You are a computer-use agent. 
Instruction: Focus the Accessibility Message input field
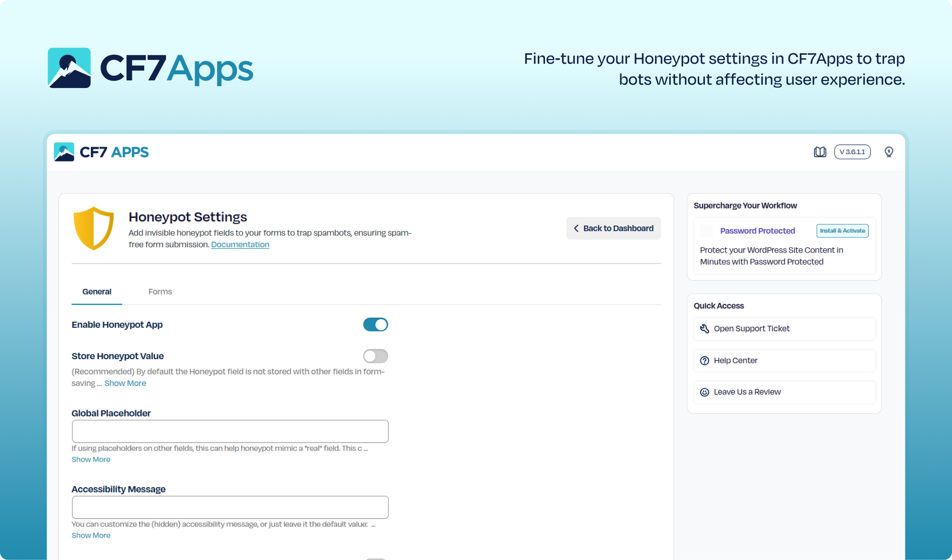coord(230,507)
